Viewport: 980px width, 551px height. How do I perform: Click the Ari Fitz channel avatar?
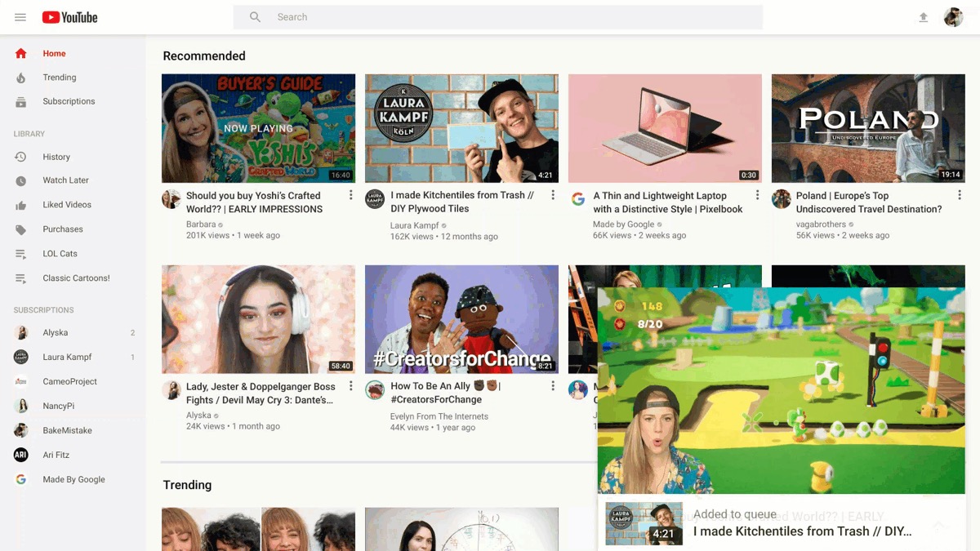(21, 455)
